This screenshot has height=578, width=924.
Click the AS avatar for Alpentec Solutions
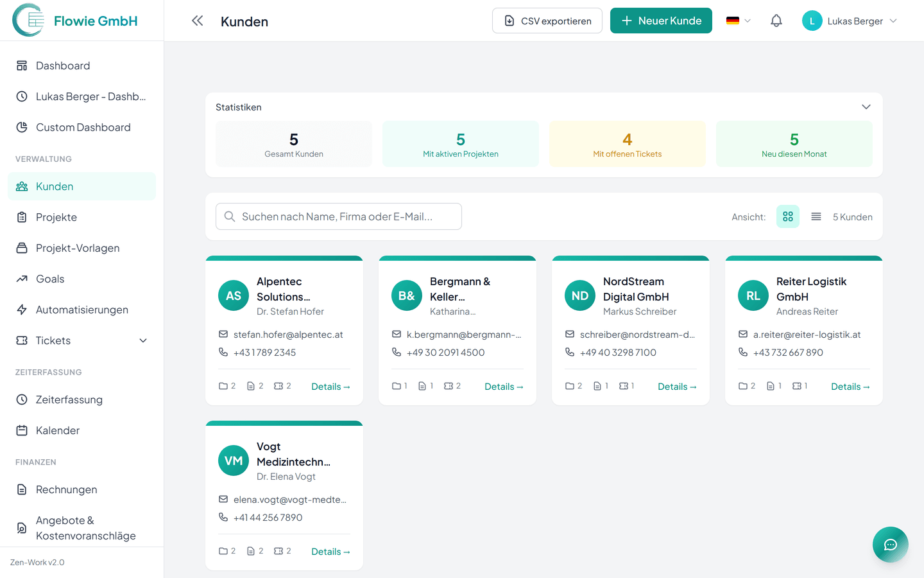(234, 296)
